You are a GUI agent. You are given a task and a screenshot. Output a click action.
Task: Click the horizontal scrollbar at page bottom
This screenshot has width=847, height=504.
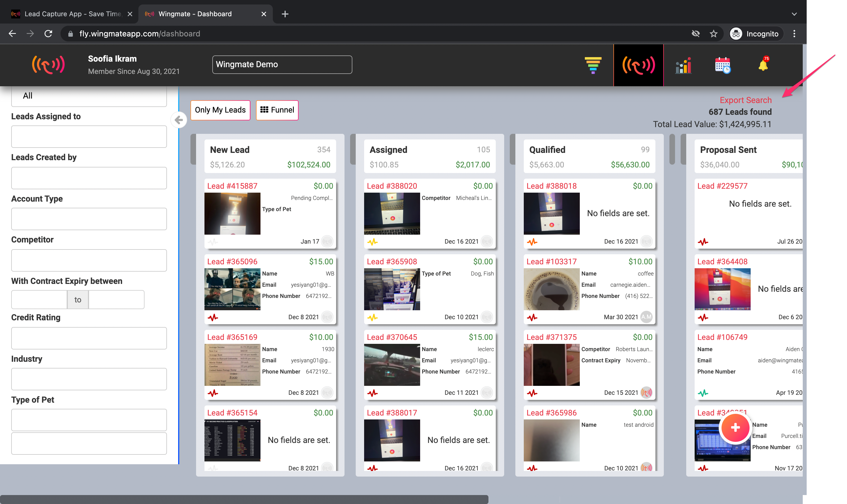pos(244,499)
